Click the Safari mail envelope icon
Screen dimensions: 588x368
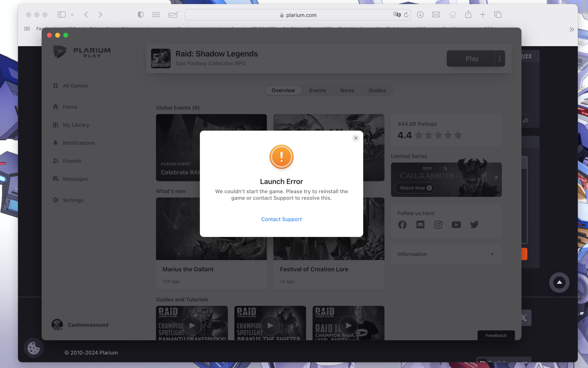pos(436,14)
